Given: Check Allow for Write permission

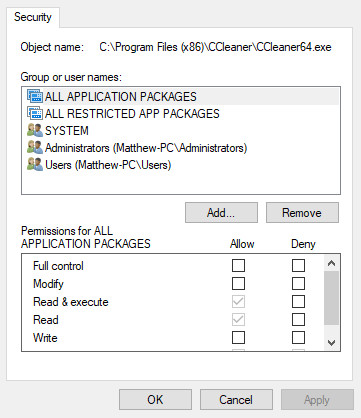Looking at the screenshot, I should pos(238,338).
